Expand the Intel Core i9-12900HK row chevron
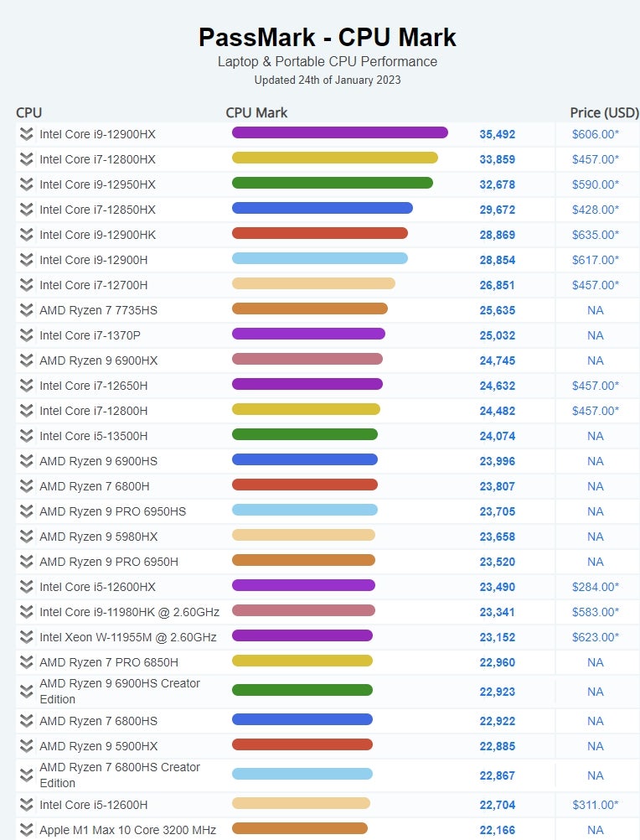 tap(26, 235)
